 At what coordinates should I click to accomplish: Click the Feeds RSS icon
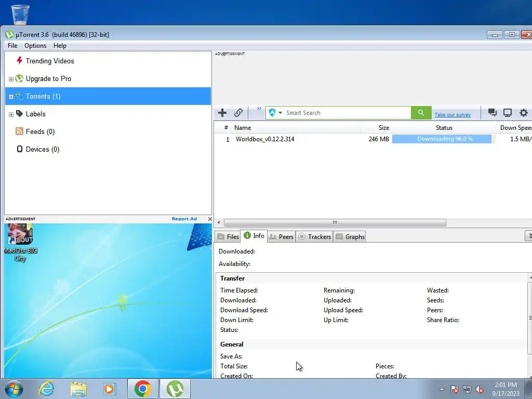pyautogui.click(x=19, y=131)
